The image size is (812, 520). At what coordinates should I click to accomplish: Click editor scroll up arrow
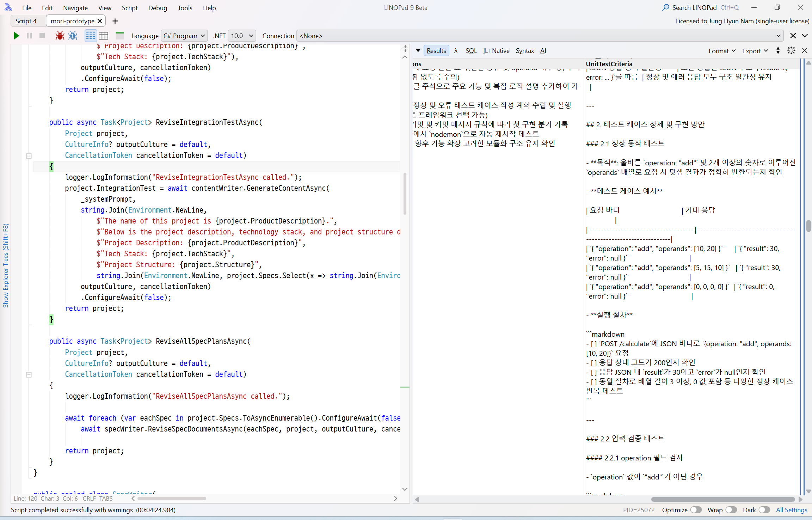(405, 57)
